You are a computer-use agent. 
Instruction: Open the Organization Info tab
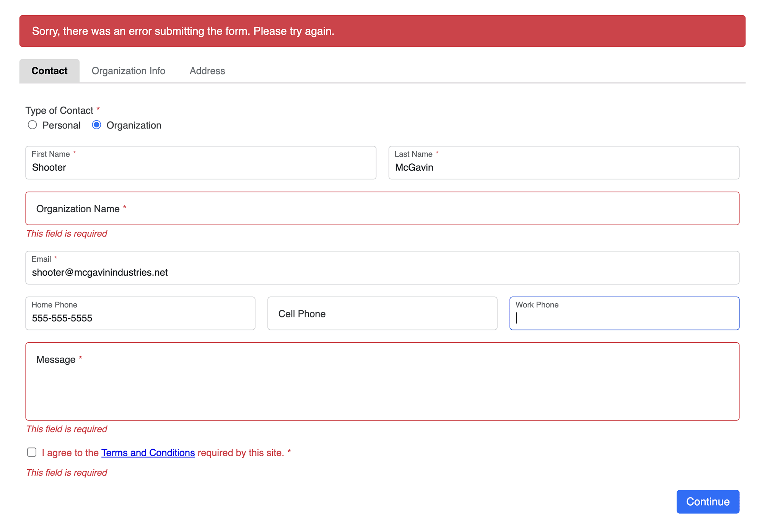(x=128, y=71)
